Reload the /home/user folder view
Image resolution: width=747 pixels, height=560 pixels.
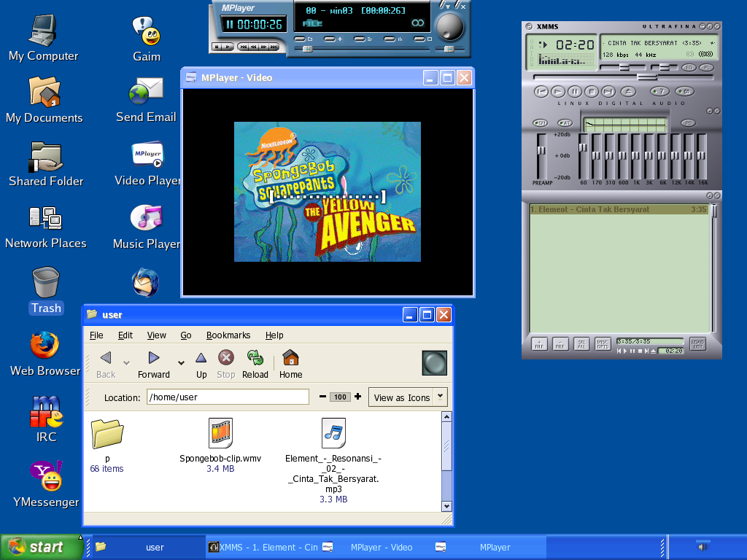tap(255, 365)
